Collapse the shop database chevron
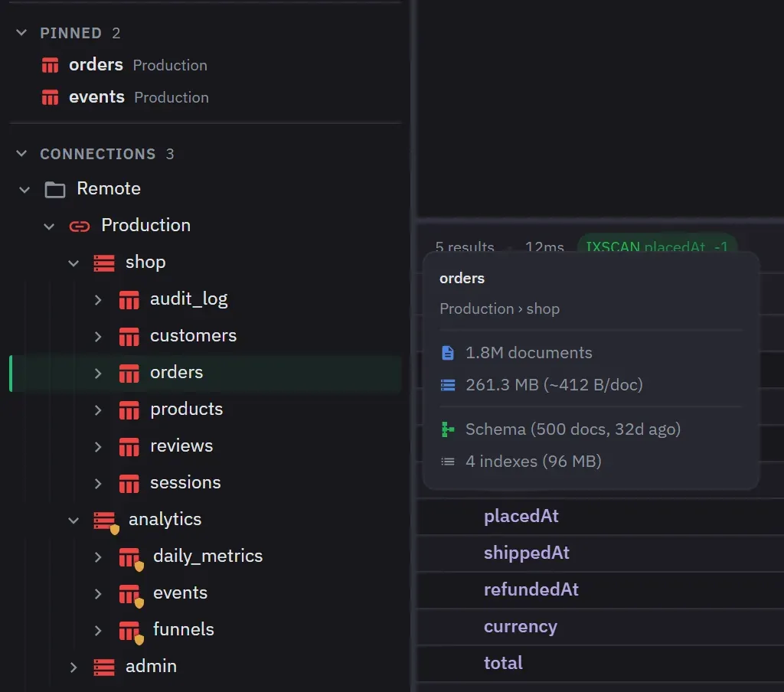Image resolution: width=784 pixels, height=692 pixels. [73, 263]
